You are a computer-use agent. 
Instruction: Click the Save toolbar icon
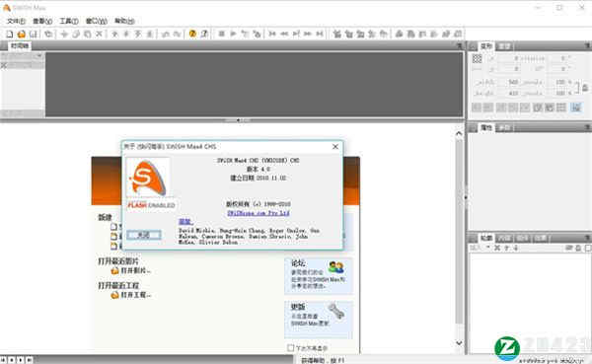(x=34, y=34)
